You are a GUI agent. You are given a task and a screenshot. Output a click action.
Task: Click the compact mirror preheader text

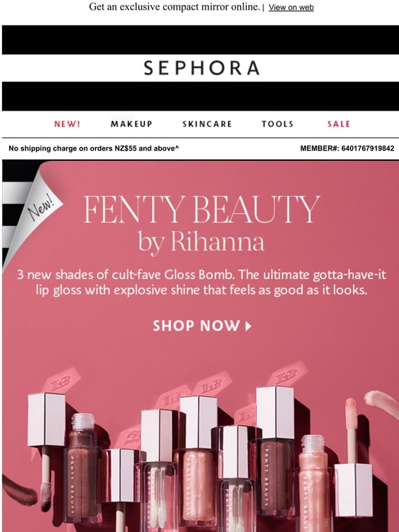pos(175,7)
